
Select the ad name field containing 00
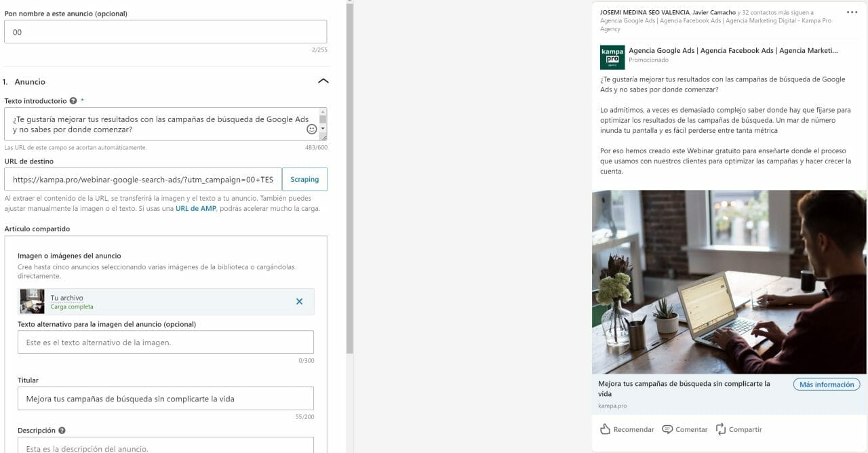166,31
